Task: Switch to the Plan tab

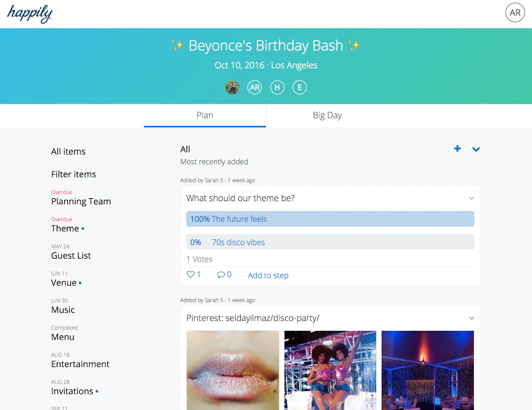Action: click(x=205, y=115)
